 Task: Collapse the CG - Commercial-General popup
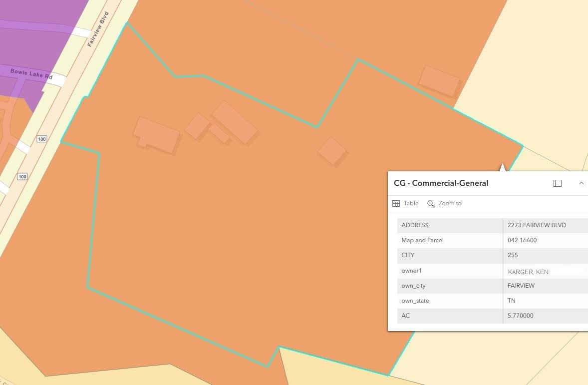tap(581, 183)
